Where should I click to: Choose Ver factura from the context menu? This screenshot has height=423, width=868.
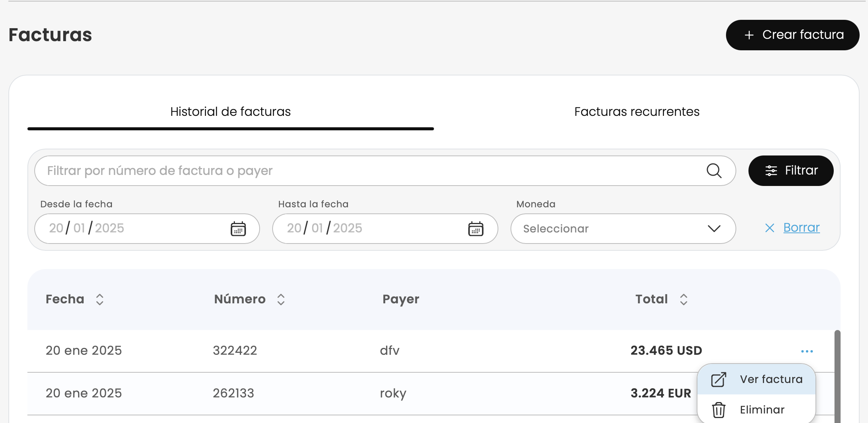[x=771, y=380]
